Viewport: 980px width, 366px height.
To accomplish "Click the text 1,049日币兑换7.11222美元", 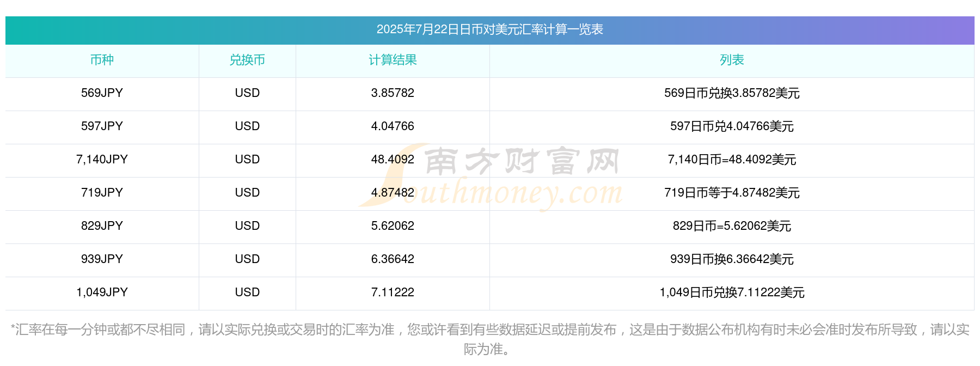I will click(x=732, y=292).
